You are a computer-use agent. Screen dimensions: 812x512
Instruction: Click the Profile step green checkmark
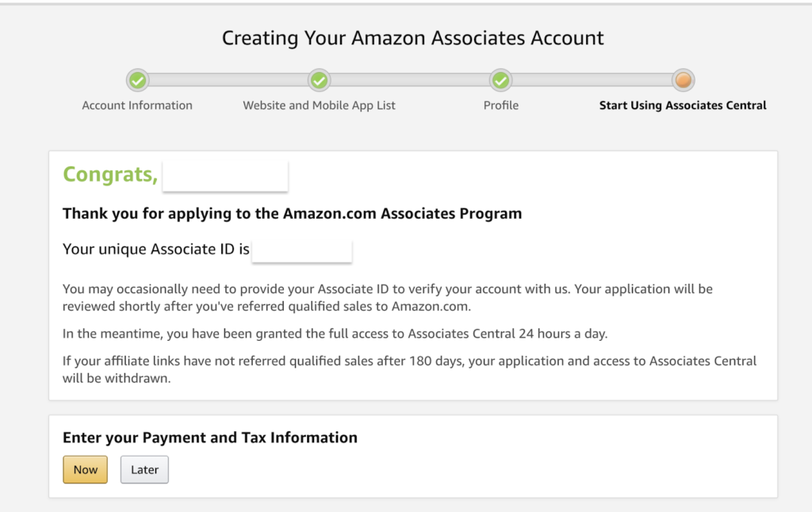coord(500,80)
